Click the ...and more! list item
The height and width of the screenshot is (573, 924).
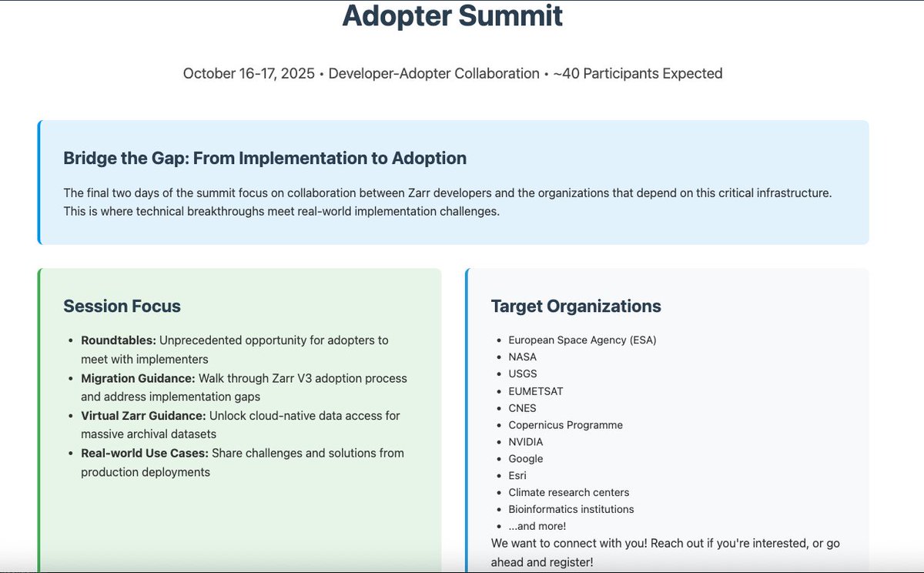pos(537,526)
